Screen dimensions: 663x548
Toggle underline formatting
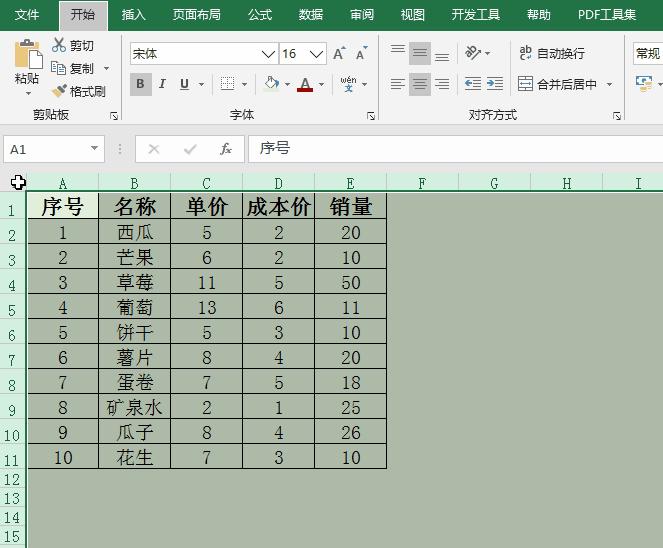point(184,84)
